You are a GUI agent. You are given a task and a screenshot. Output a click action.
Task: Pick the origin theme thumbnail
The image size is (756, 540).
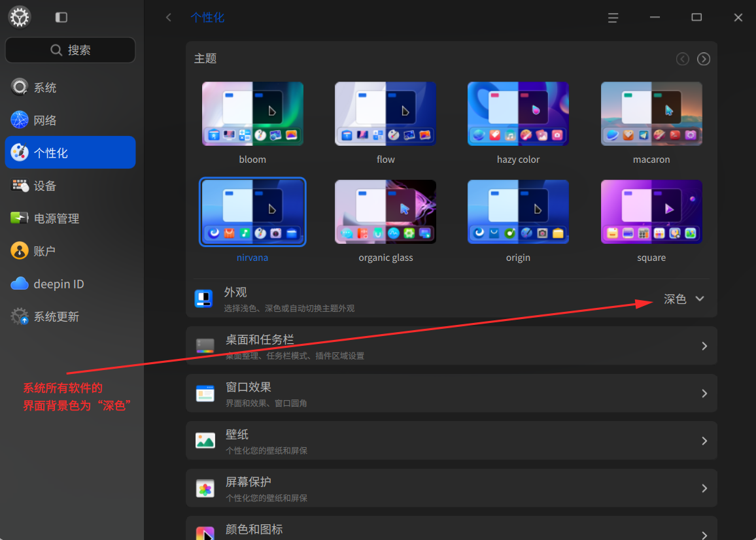519,212
